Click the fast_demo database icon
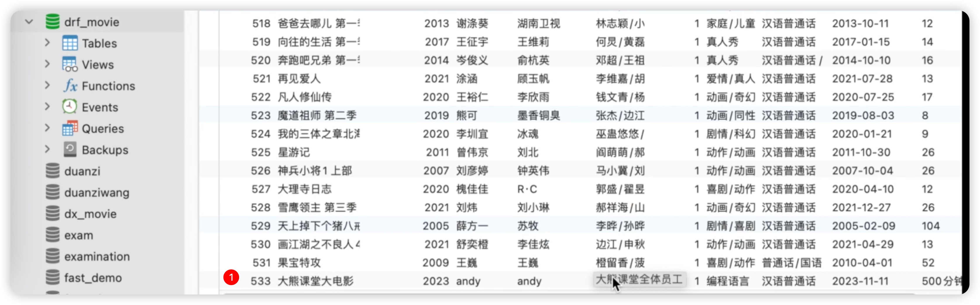Screen dimensions: 980x305 tap(52, 277)
